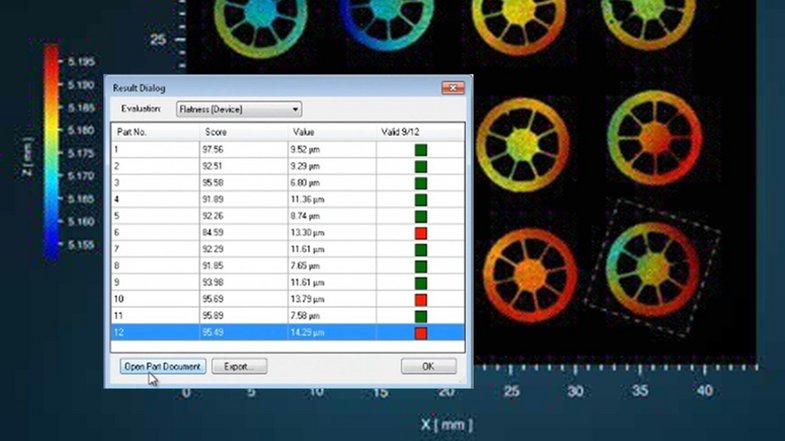Click the 5.195 label on the Z scale

81,62
